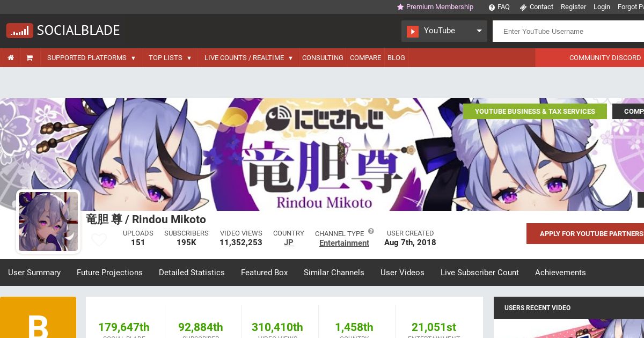The image size is (644, 338).
Task: Expand the Supported Platforms menu
Action: click(91, 58)
